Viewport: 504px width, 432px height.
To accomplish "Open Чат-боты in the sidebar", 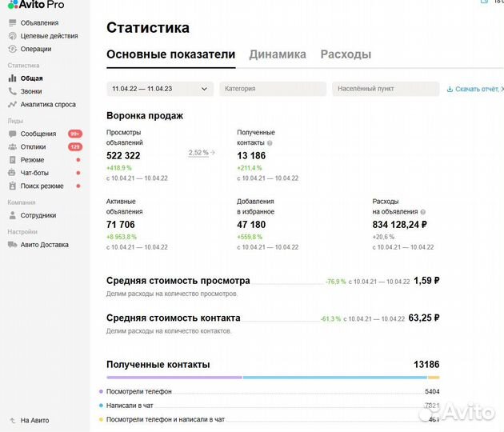I will pyautogui.click(x=34, y=173).
